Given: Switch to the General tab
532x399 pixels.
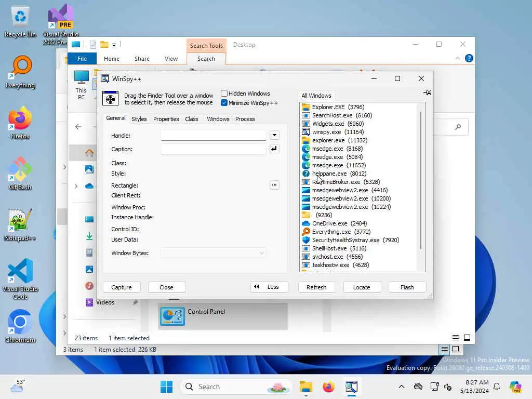Looking at the screenshot, I should (x=116, y=118).
